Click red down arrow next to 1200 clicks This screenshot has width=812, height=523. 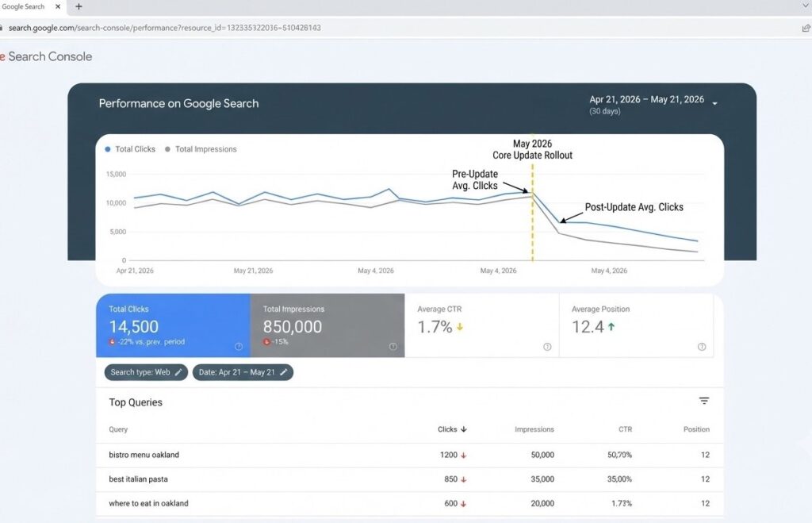(463, 456)
